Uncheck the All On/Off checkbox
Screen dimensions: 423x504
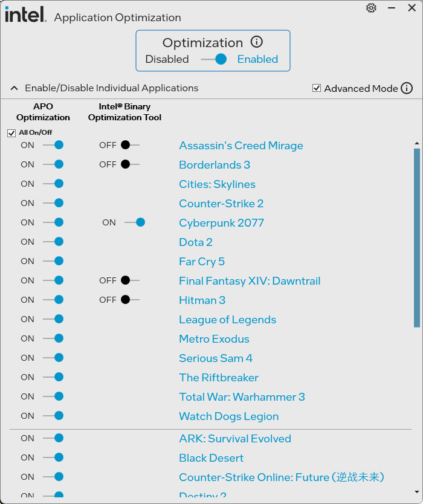point(11,133)
